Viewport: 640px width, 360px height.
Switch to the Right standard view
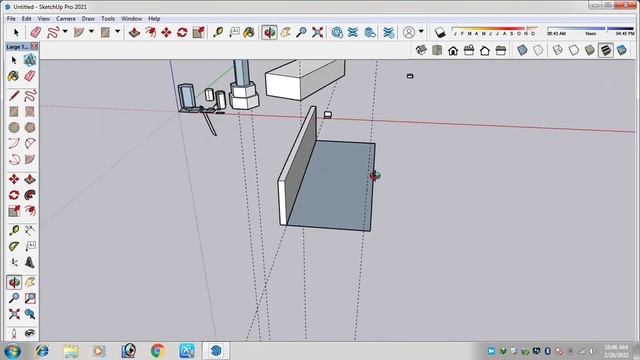tap(469, 50)
